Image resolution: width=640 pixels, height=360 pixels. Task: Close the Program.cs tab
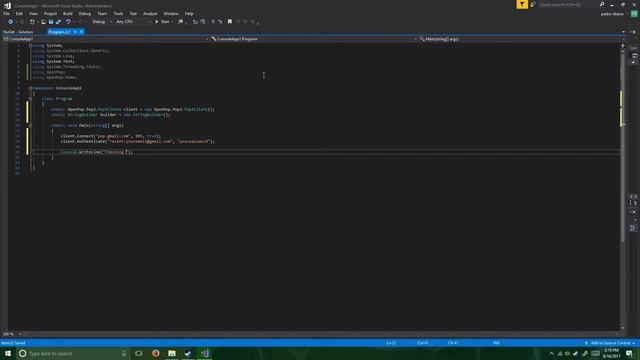(81, 32)
